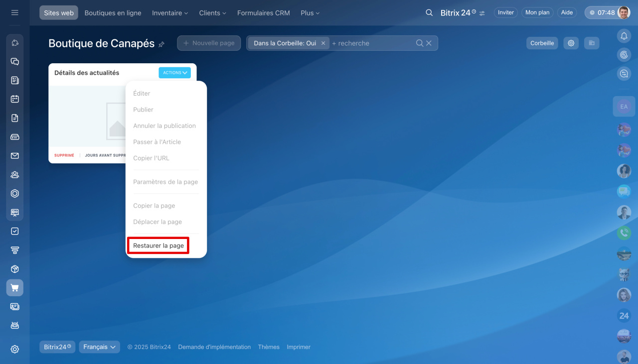The image size is (638, 364).
Task: Click the mail icon in left sidebar
Action: point(14,156)
